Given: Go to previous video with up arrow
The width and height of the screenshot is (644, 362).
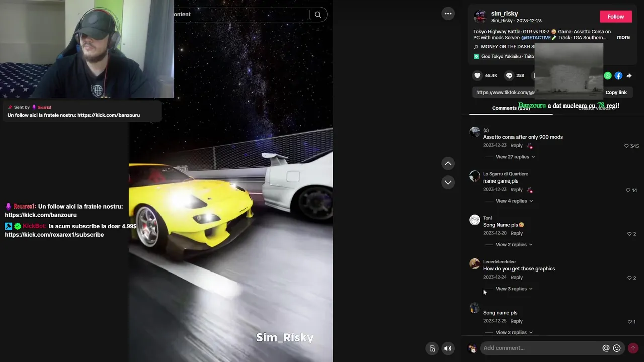Looking at the screenshot, I should pos(448,163).
